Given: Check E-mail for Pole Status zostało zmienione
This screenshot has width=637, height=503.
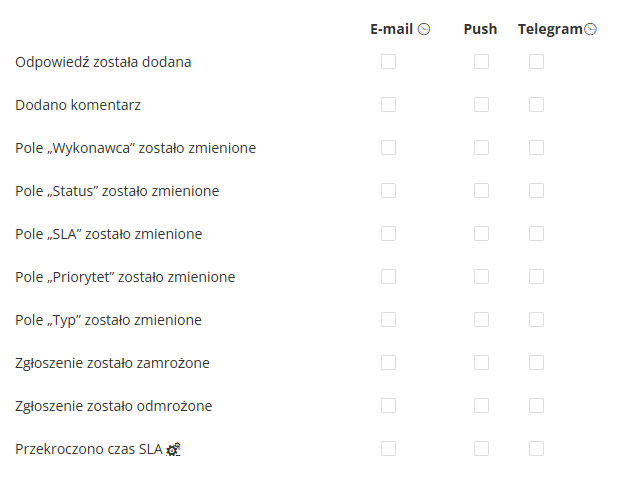Looking at the screenshot, I should 388,191.
